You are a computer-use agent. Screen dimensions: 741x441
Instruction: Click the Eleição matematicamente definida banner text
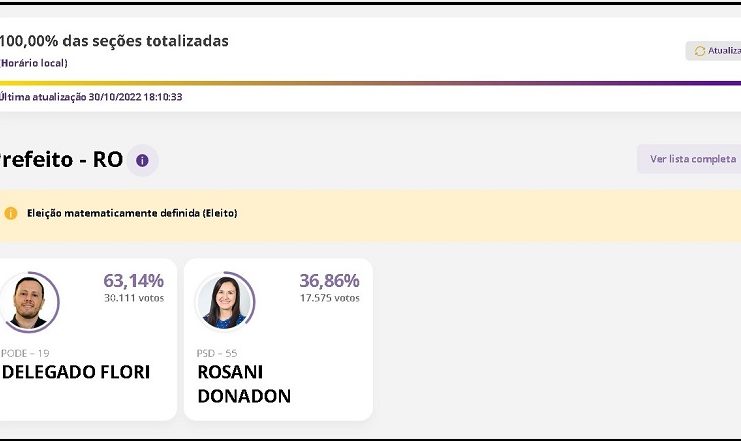tap(132, 213)
